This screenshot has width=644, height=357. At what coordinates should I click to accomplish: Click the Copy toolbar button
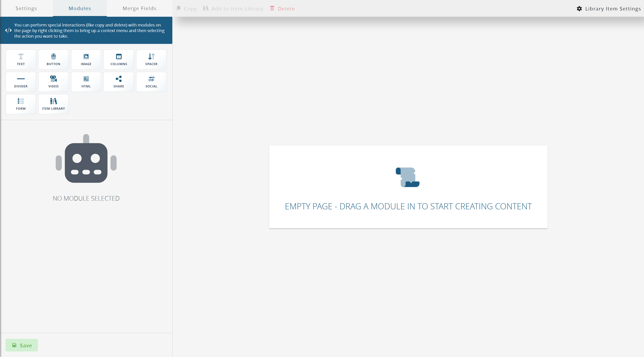(187, 9)
